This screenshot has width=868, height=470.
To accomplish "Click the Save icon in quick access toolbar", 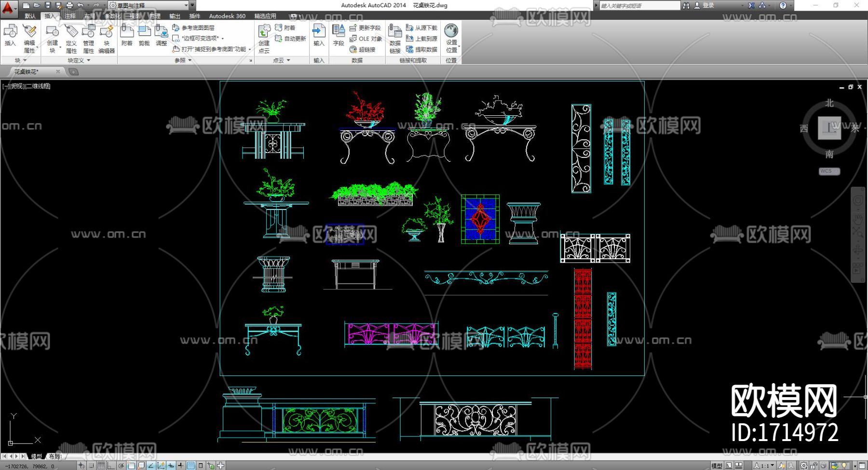I will (48, 5).
